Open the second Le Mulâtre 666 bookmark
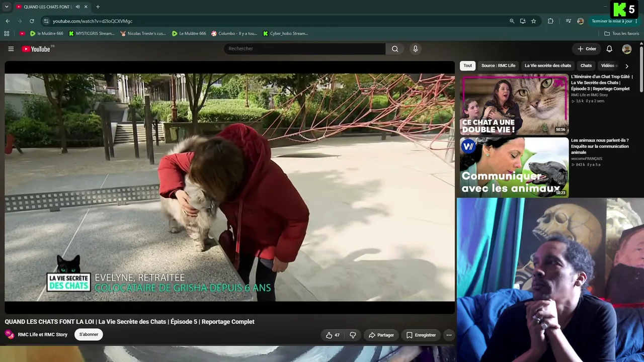The height and width of the screenshot is (362, 644). [x=189, y=34]
